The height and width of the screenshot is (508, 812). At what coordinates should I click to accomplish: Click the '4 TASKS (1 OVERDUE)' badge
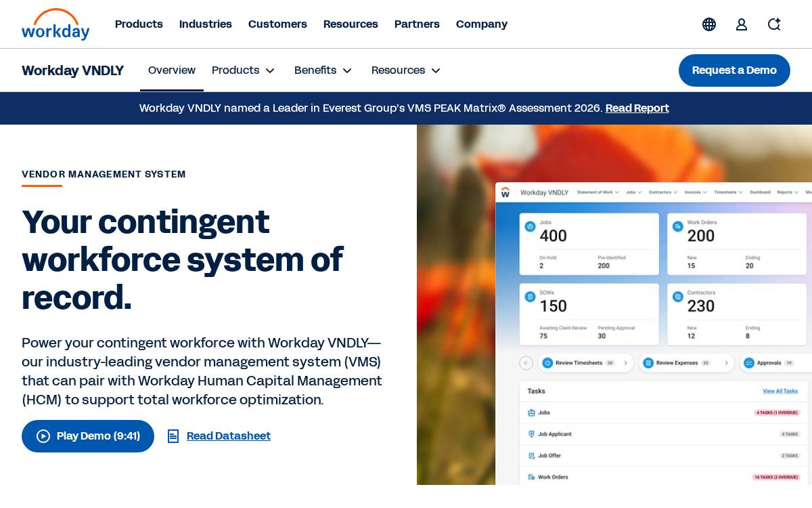(x=777, y=412)
